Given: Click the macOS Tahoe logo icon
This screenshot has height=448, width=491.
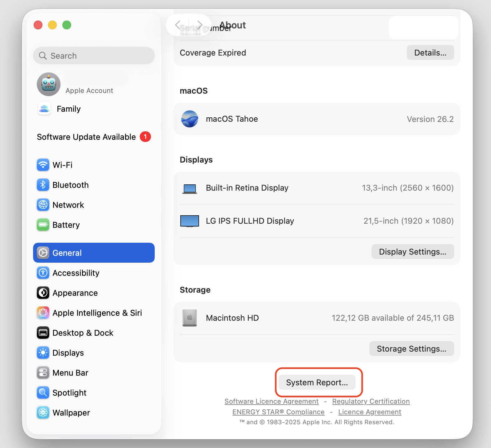Looking at the screenshot, I should (x=190, y=119).
